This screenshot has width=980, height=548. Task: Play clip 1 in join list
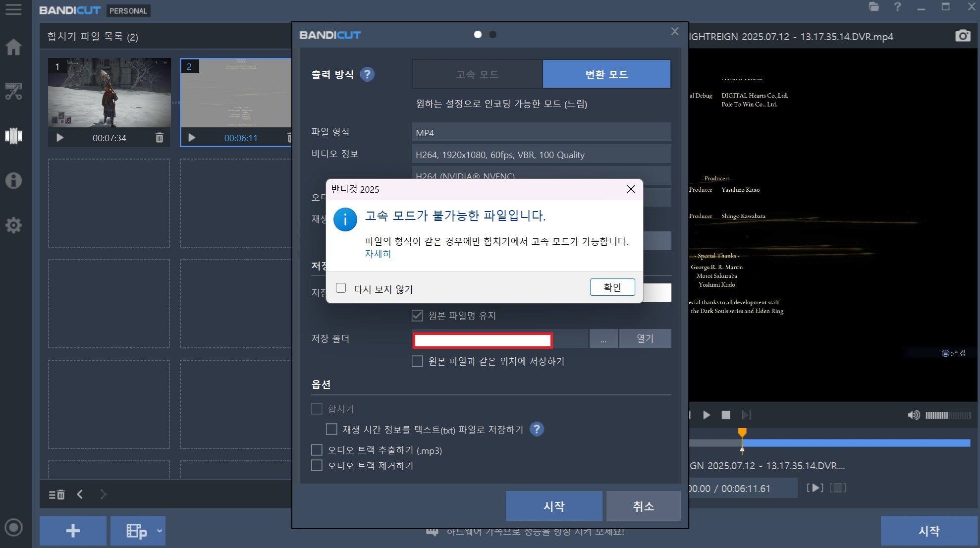(60, 138)
